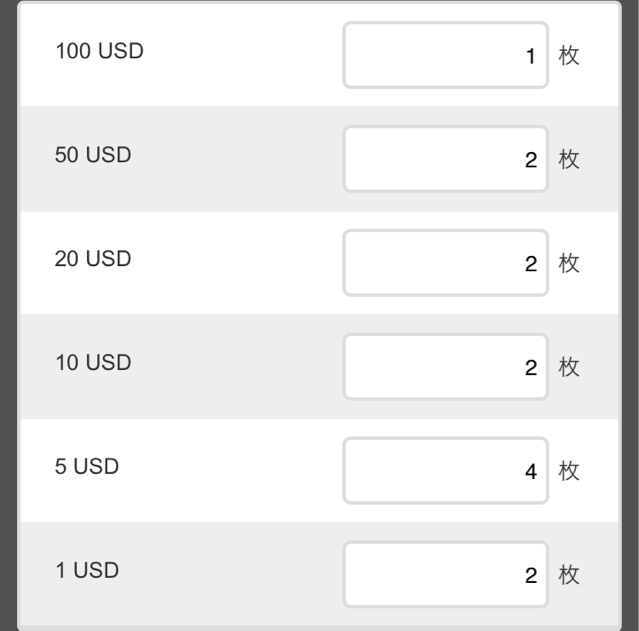Focus the 50 USD quantity field
Image resolution: width=639 pixels, height=631 pixels.
pos(445,159)
